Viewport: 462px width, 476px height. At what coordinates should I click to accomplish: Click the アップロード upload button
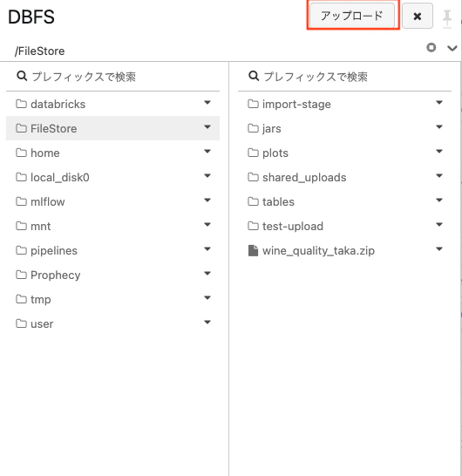352,16
